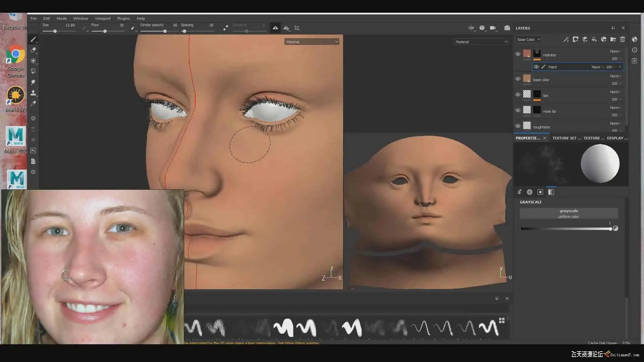This screenshot has width=644, height=362.
Task: Toggle visibility of the lips layer
Action: tap(518, 95)
